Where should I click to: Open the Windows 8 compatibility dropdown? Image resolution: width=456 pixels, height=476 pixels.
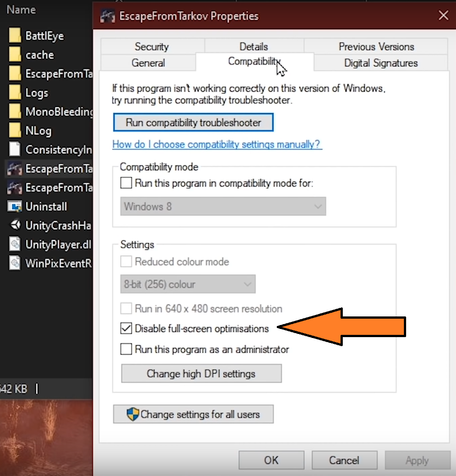[223, 206]
